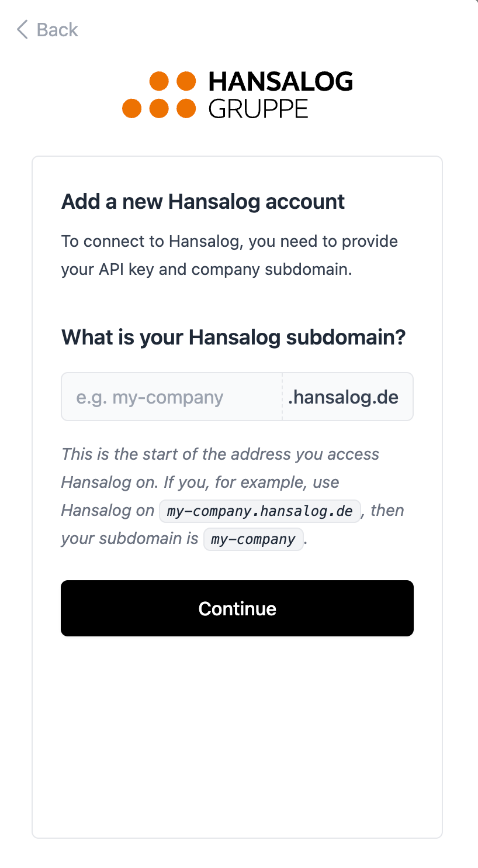Click the my-company.hansalog.de code example

pyautogui.click(x=260, y=511)
